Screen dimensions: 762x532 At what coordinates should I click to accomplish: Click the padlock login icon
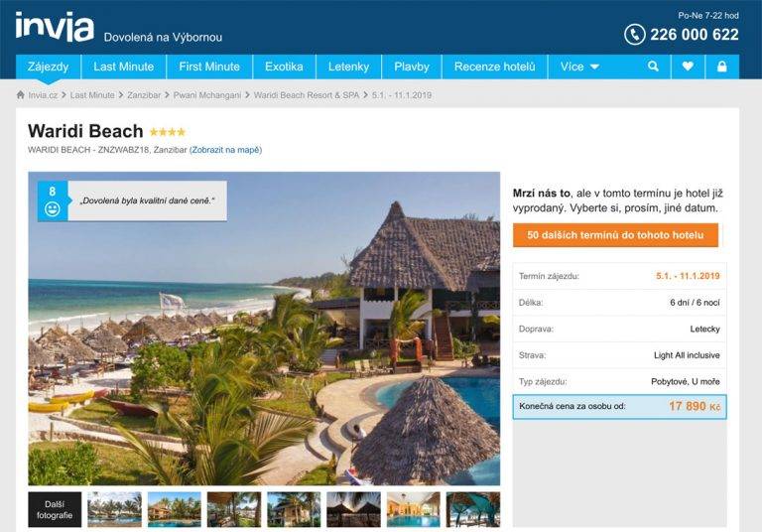coord(722,66)
